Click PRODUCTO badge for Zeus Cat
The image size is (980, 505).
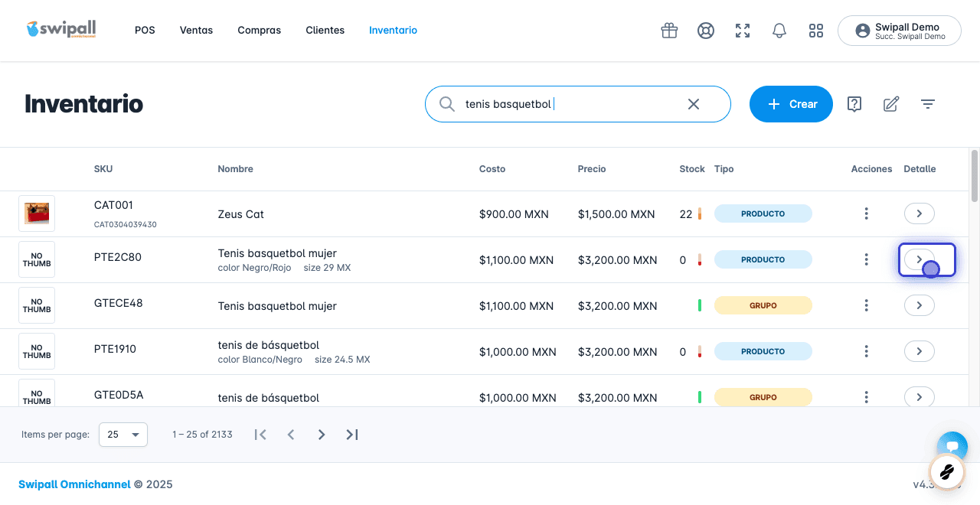(763, 213)
